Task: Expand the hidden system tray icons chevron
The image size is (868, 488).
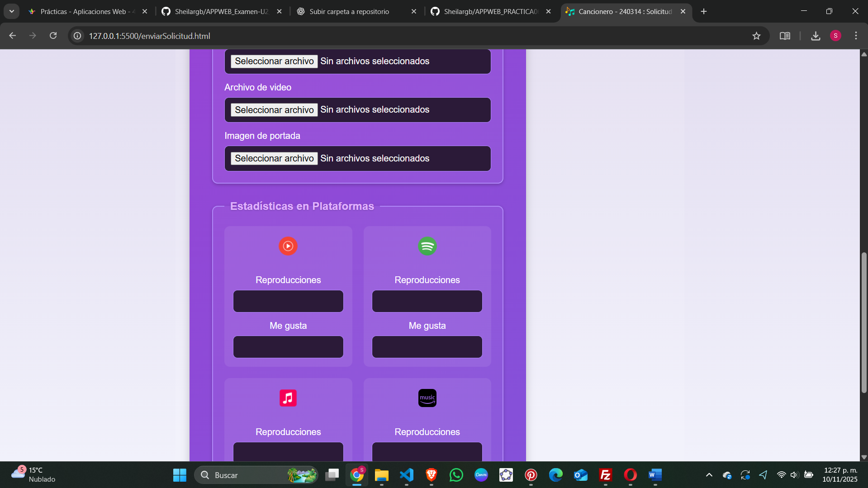Action: (709, 475)
